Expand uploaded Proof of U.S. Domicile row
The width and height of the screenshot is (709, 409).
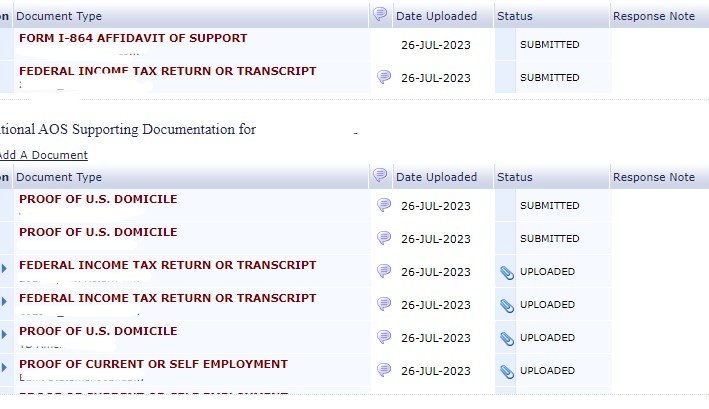coord(4,334)
